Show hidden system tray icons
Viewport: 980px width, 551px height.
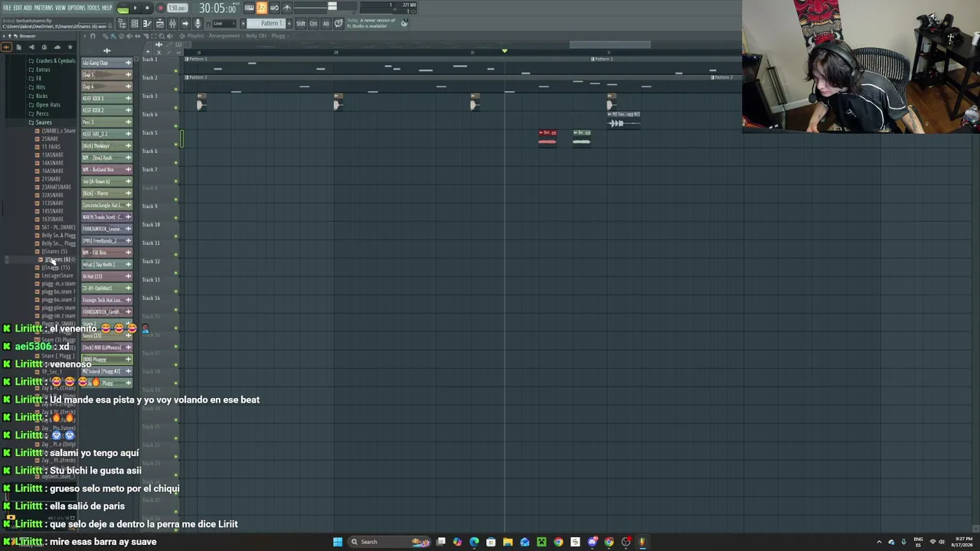(879, 542)
